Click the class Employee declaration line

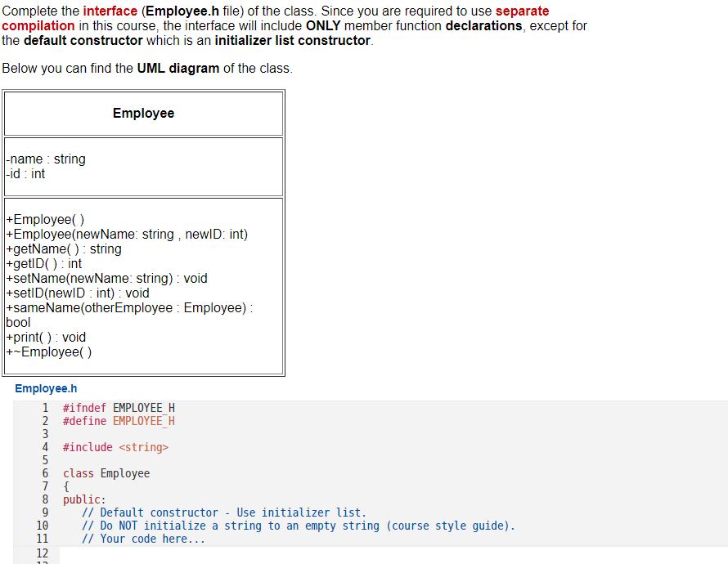pos(102,473)
